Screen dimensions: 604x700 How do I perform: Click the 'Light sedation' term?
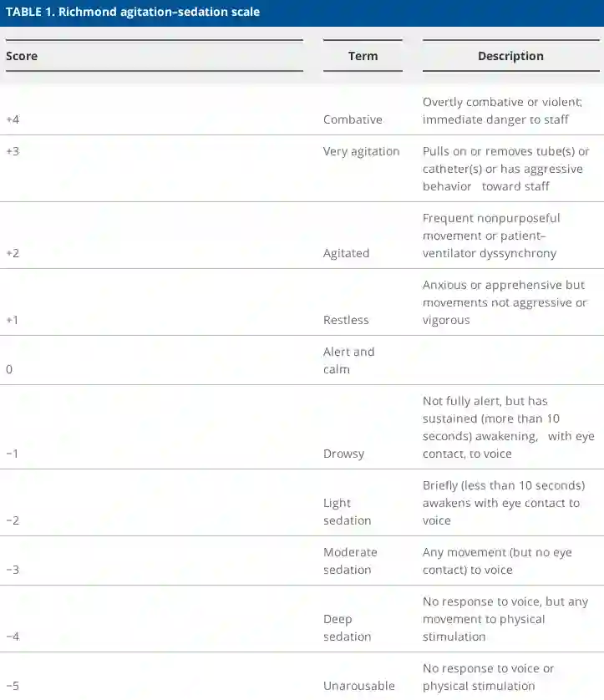(347, 511)
